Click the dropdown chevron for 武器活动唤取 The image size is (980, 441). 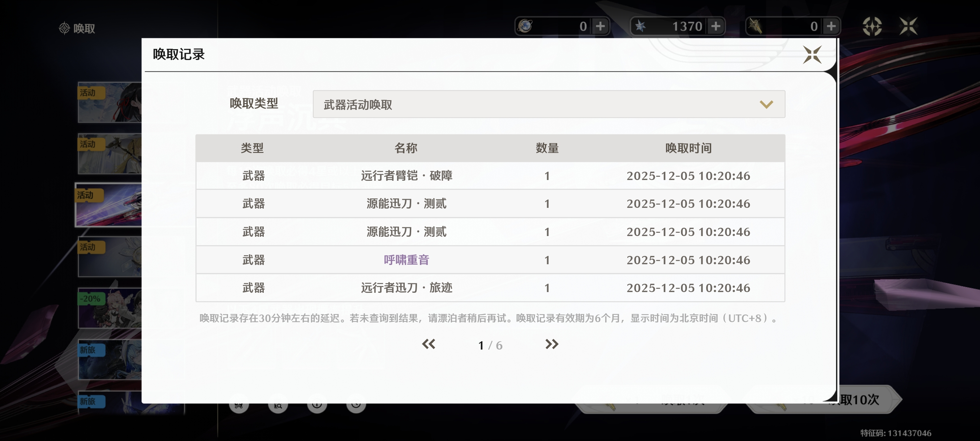point(766,104)
